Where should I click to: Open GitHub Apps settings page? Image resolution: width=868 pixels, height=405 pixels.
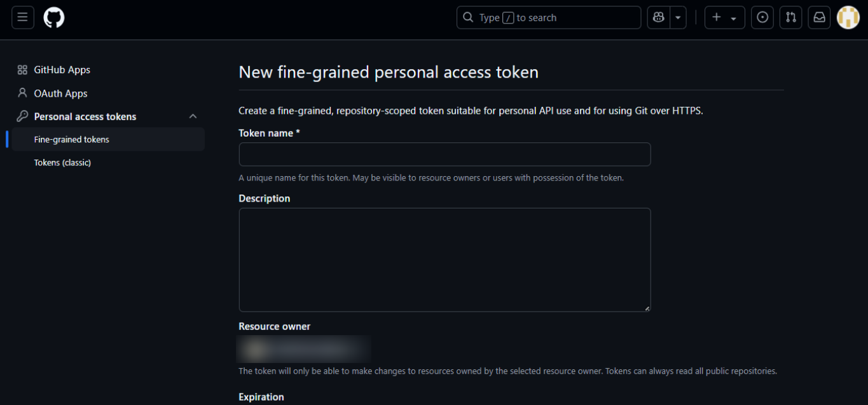click(x=62, y=70)
